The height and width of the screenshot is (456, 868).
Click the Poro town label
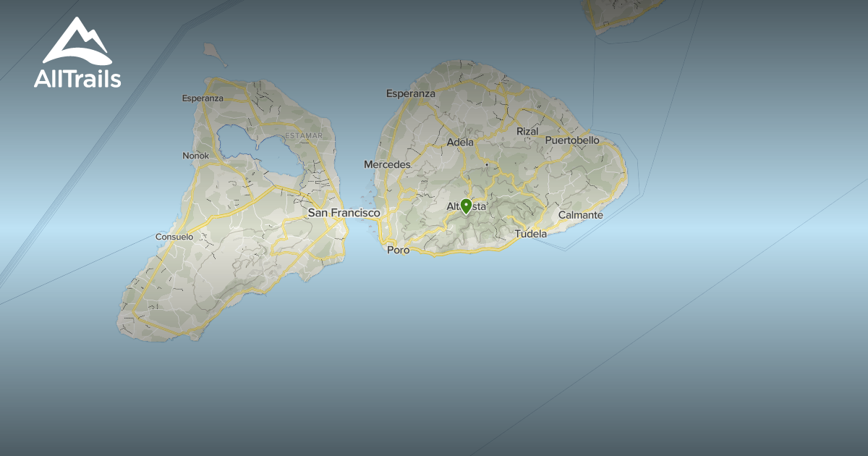pos(398,250)
